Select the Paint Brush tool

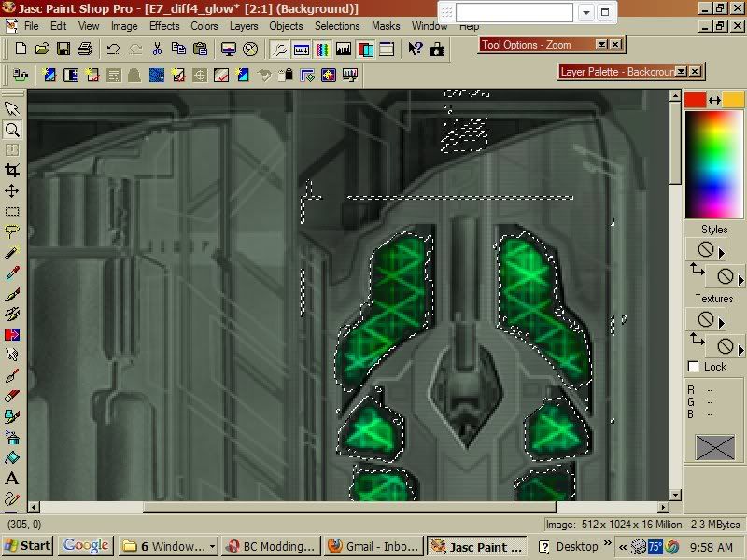12,294
